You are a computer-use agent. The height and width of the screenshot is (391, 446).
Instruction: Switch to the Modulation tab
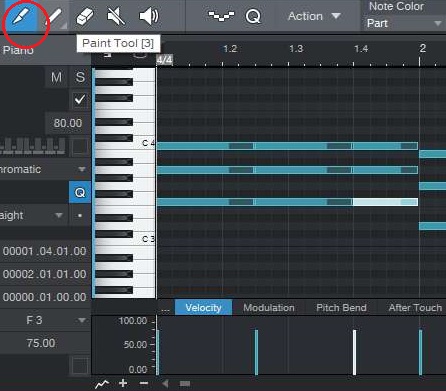(x=269, y=307)
